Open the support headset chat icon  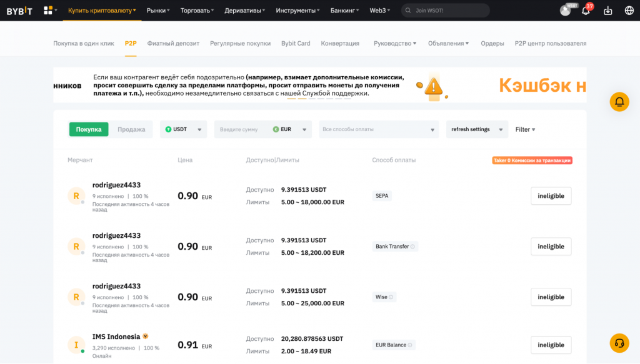click(619, 343)
